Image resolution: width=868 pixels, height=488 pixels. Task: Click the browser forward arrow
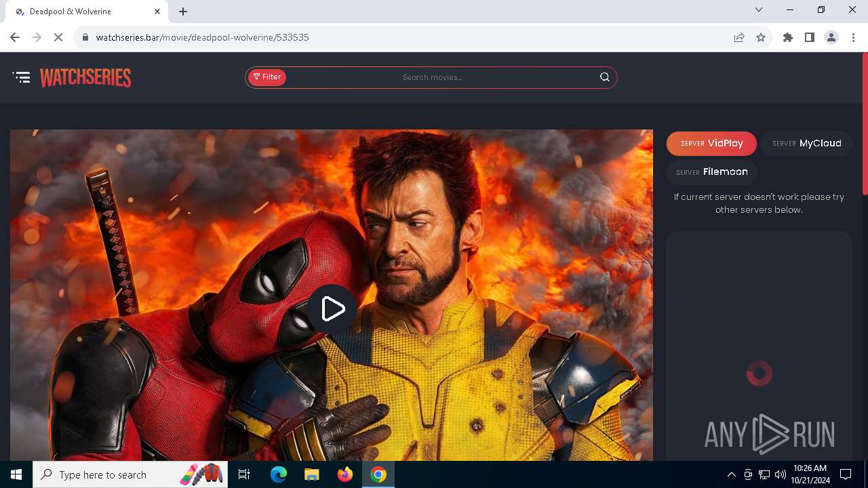pos(37,37)
